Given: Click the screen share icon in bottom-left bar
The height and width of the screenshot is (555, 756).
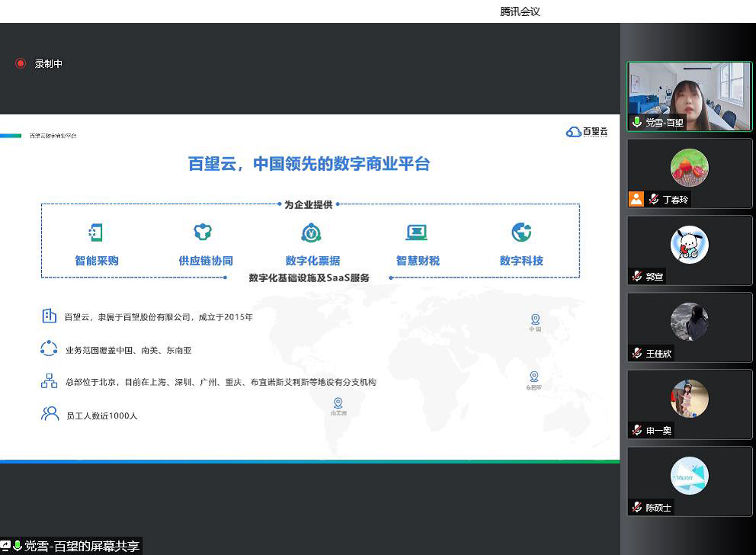Looking at the screenshot, I should point(6,546).
